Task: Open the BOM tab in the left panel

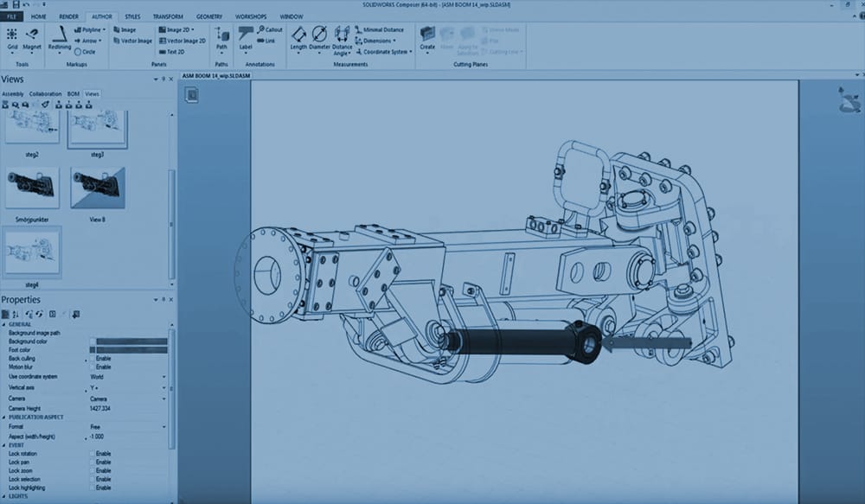Action: 74,93
